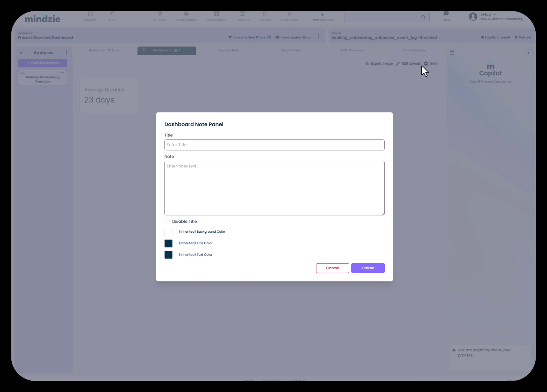Click the Cancel button
547x392 pixels.
pyautogui.click(x=332, y=268)
